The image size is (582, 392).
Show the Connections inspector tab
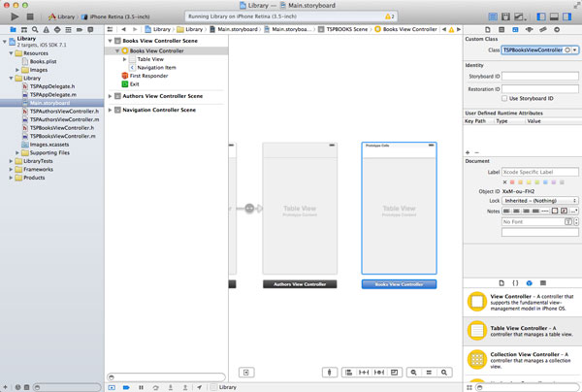click(557, 29)
